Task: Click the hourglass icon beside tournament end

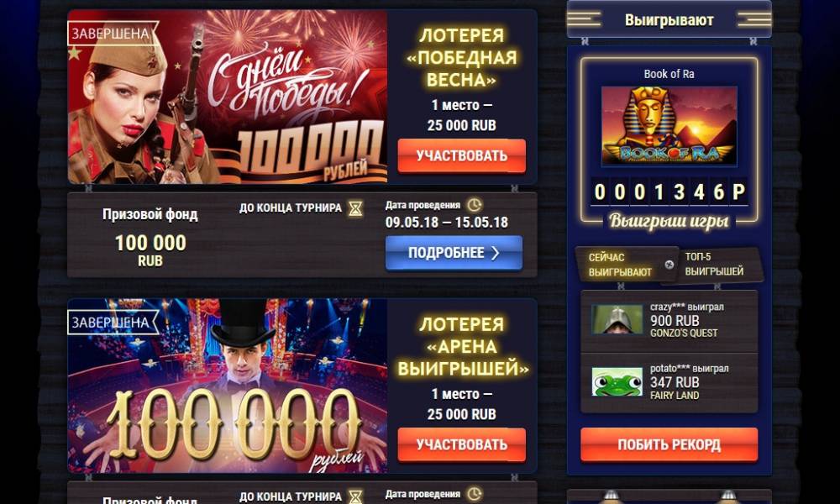Action: pos(355,208)
